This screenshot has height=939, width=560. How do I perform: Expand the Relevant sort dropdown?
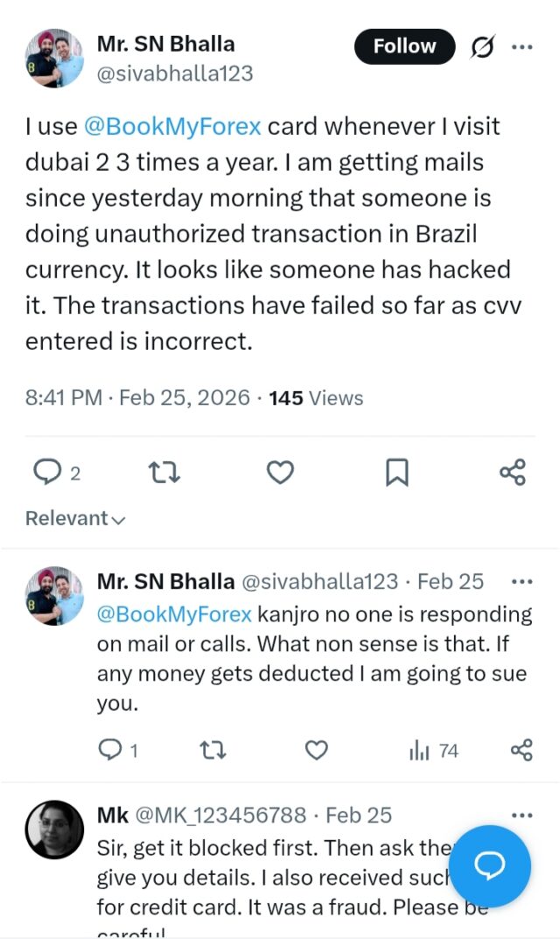coord(75,518)
